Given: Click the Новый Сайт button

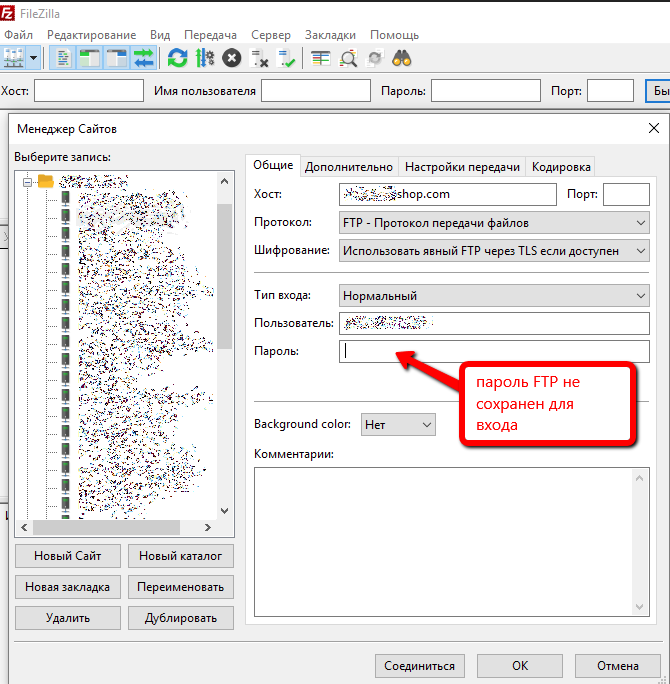Looking at the screenshot, I should (68, 556).
